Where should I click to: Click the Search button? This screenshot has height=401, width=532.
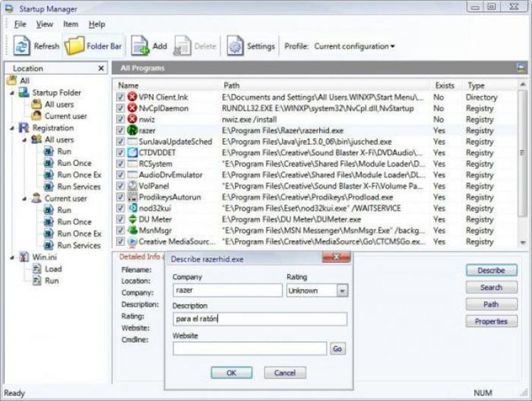tap(491, 287)
